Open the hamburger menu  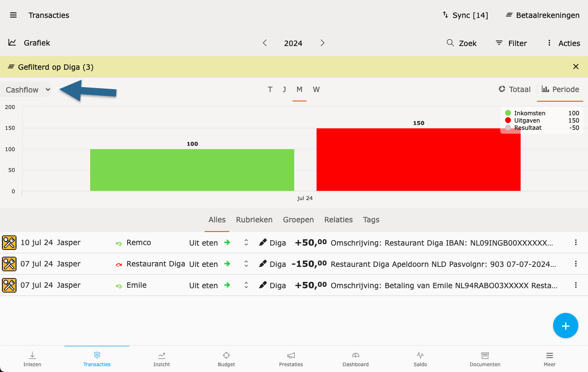[x=14, y=15]
